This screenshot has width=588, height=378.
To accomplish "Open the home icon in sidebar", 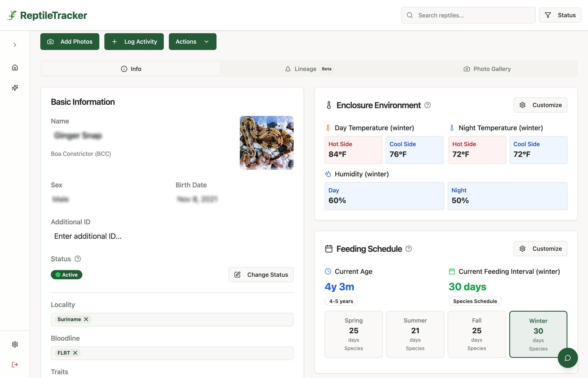I will 15,67.
